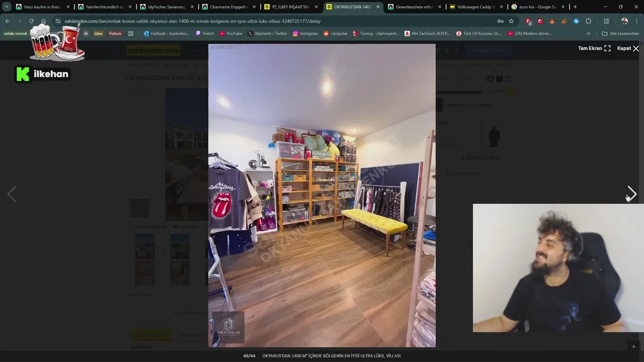
Task: Show the next photo with right arrow
Action: tap(632, 194)
